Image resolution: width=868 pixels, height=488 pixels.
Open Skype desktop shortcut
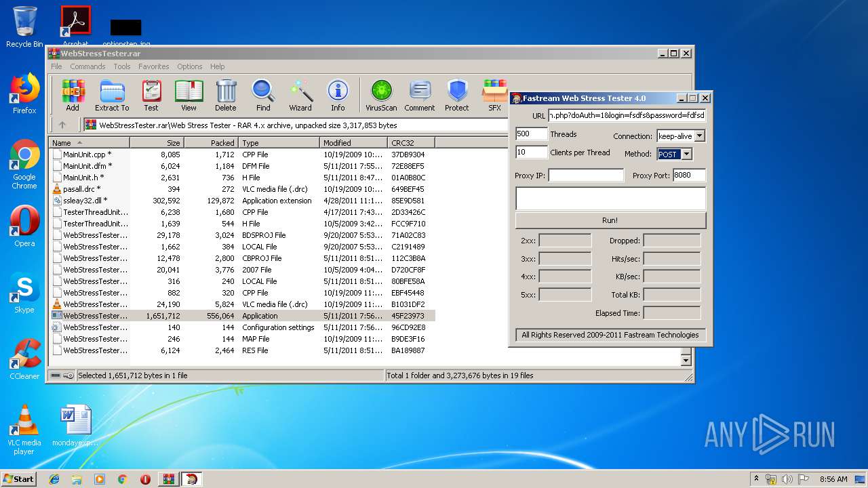[24, 293]
